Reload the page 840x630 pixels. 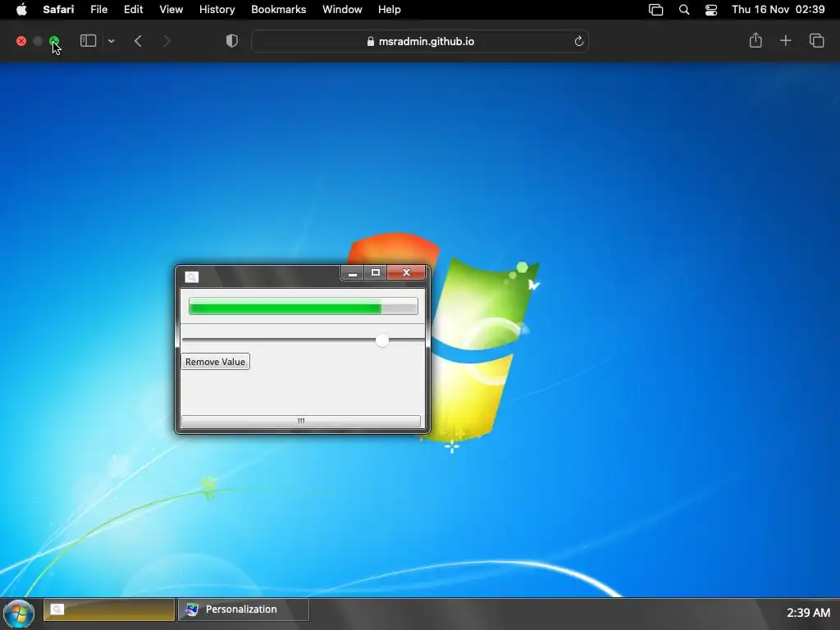tap(578, 41)
